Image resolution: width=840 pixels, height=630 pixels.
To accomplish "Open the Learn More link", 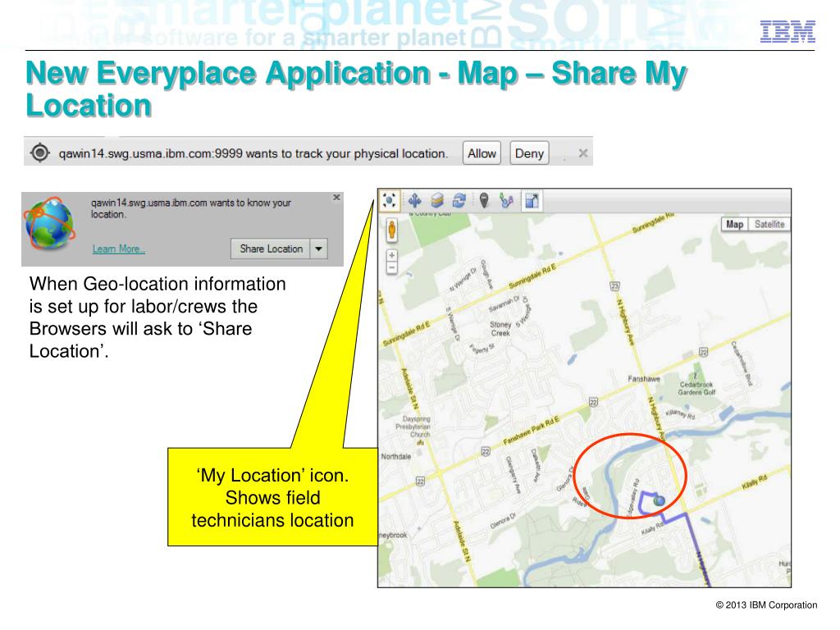I will (118, 249).
